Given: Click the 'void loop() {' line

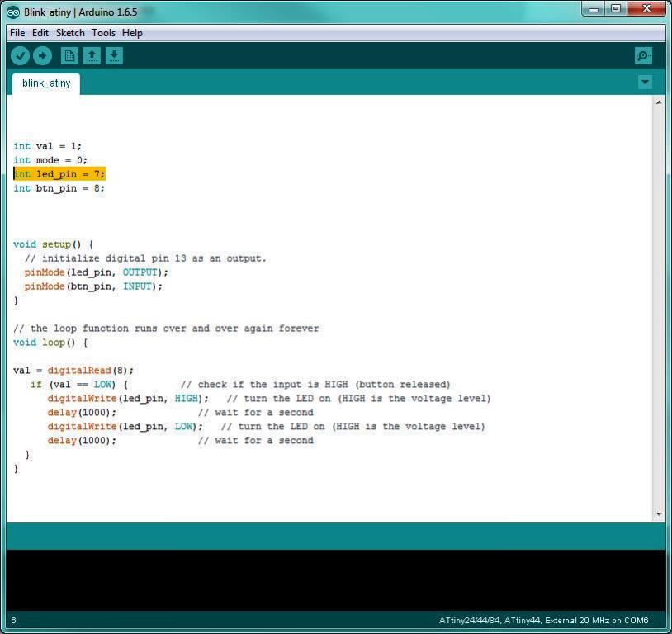Looking at the screenshot, I should pos(50,343).
